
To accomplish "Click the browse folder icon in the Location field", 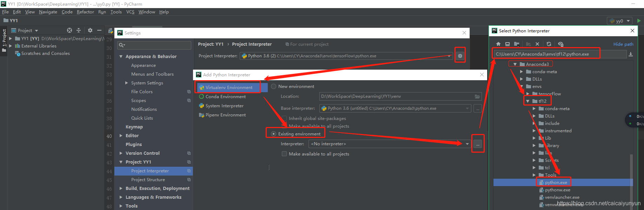I will pos(477,96).
